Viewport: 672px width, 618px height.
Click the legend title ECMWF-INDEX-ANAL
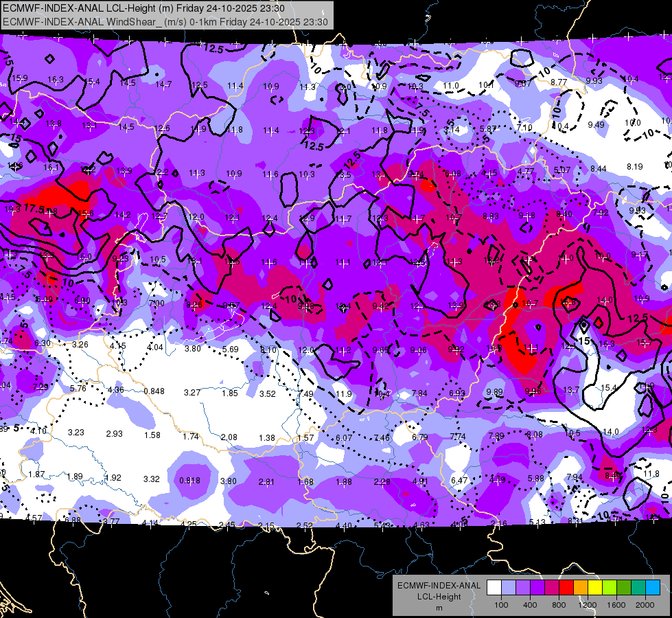point(439,586)
